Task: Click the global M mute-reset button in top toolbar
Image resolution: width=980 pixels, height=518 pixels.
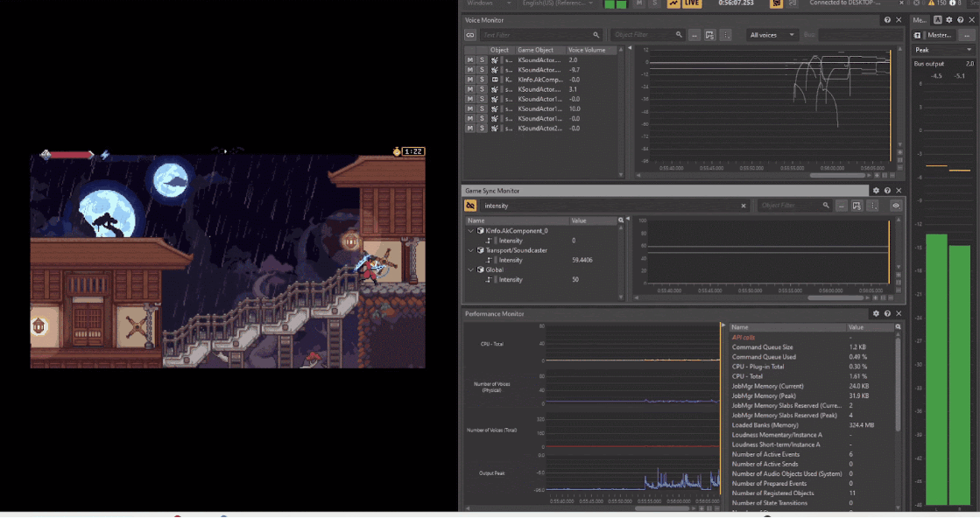Action: pyautogui.click(x=639, y=3)
